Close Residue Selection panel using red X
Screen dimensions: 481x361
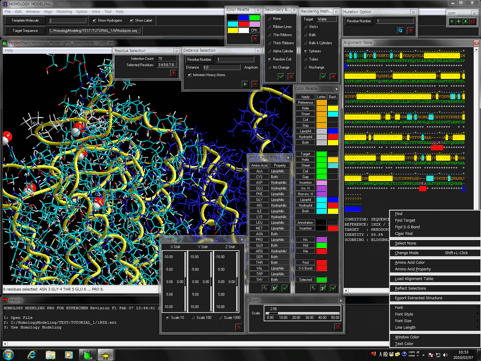[x=173, y=73]
